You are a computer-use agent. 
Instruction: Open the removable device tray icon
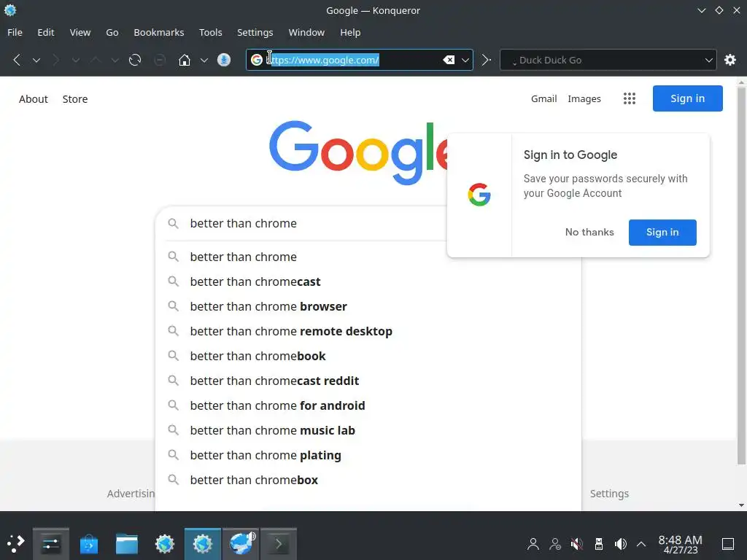599,544
